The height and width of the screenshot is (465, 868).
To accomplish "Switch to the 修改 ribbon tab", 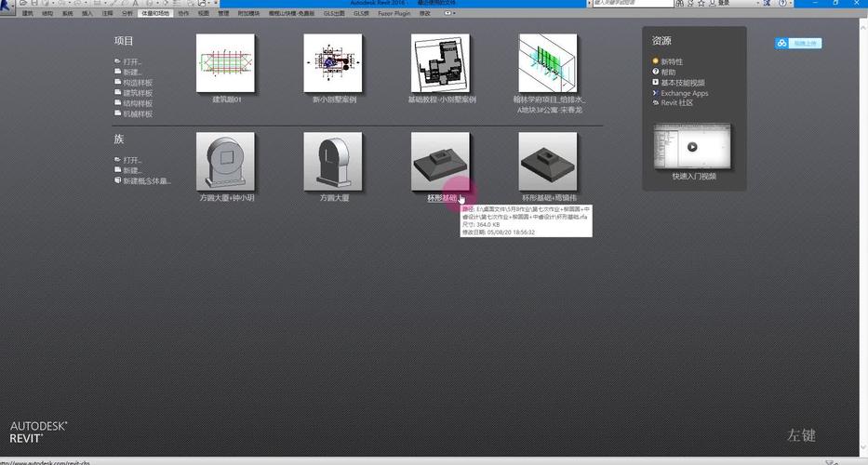I will click(x=424, y=13).
